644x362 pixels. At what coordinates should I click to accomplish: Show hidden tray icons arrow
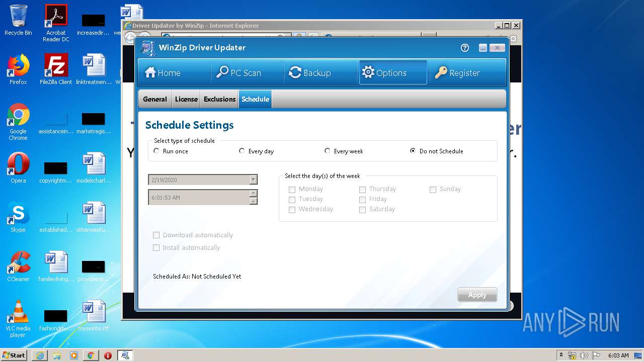561,355
